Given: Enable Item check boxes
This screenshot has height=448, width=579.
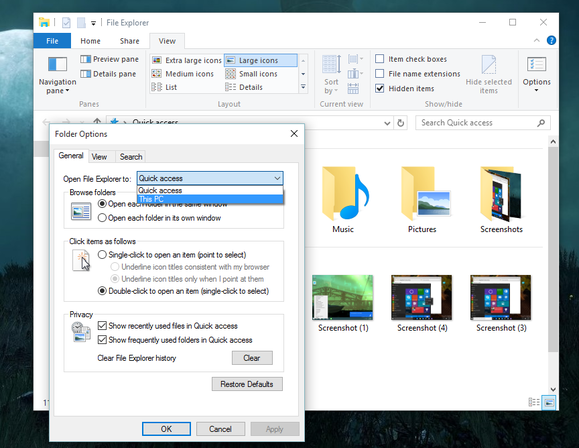Looking at the screenshot, I should point(380,59).
